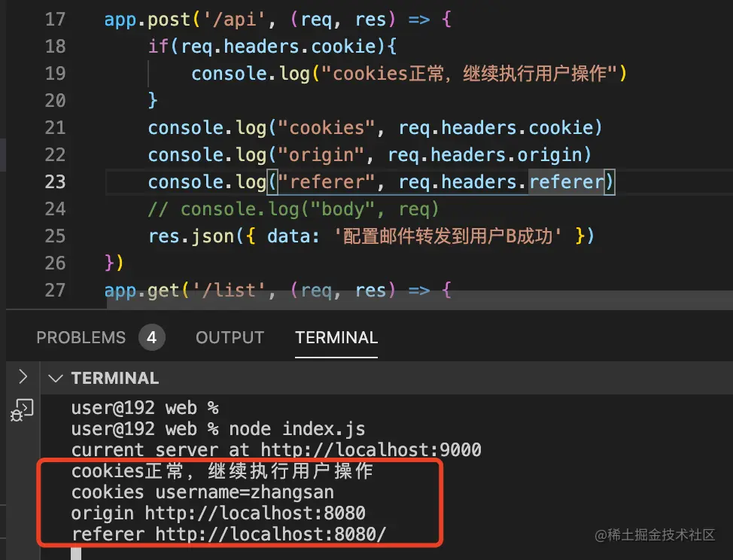The height and width of the screenshot is (560, 733).
Task: Click the chevron arrow left of TERMINAL header
Action: tap(23, 376)
